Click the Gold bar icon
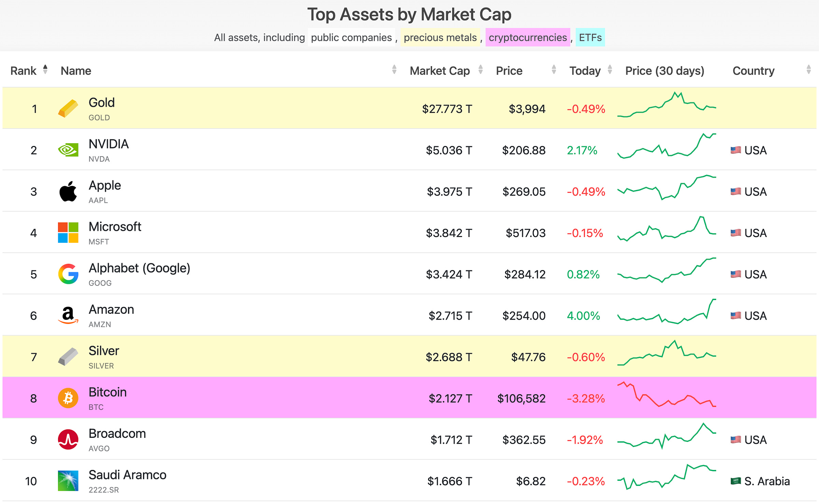The height and width of the screenshot is (504, 819). pyautogui.click(x=68, y=109)
